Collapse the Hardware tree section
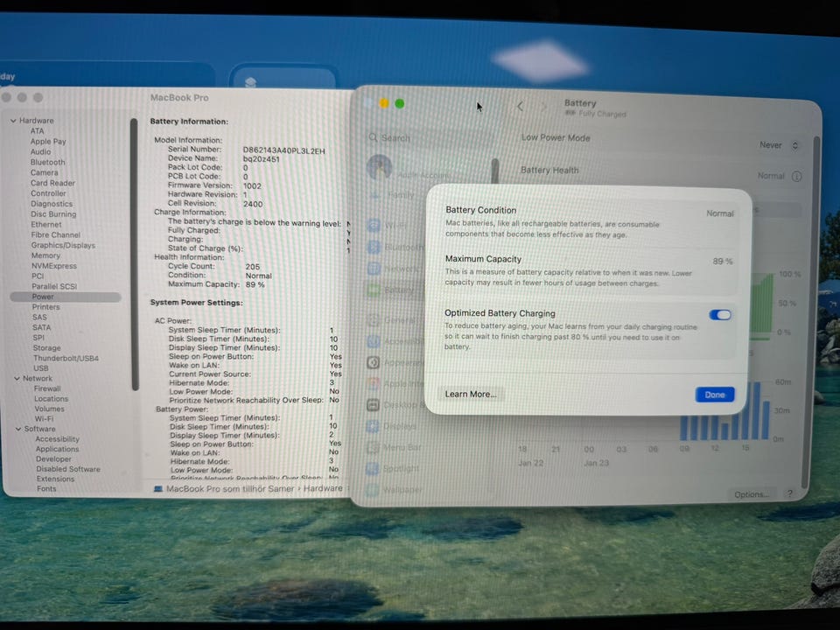840x630 pixels. pyautogui.click(x=14, y=121)
